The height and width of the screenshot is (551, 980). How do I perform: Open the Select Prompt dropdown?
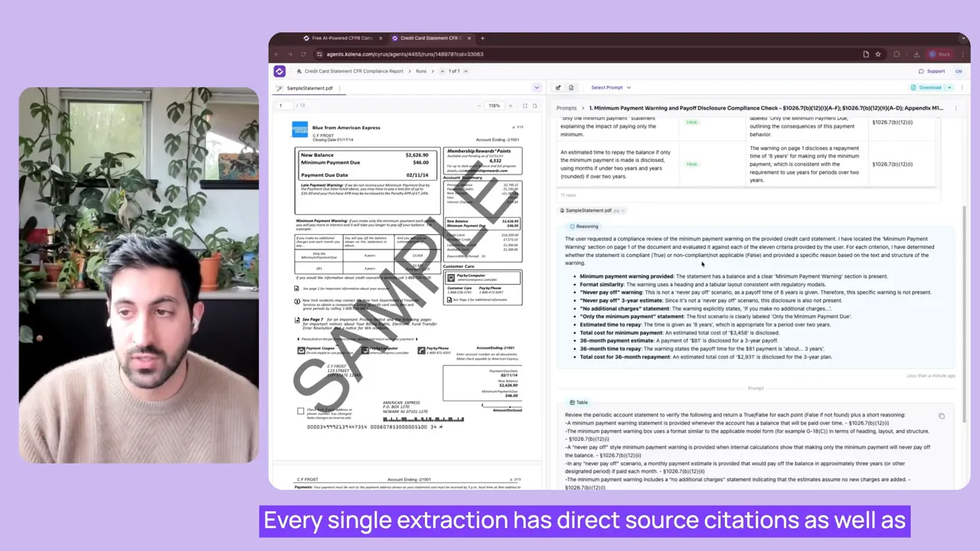tap(609, 87)
